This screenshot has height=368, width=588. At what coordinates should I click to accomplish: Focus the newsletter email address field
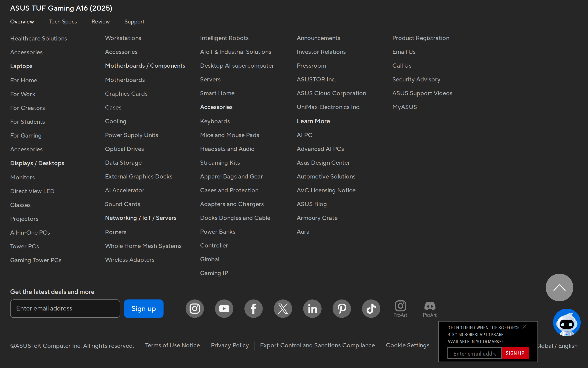65,309
